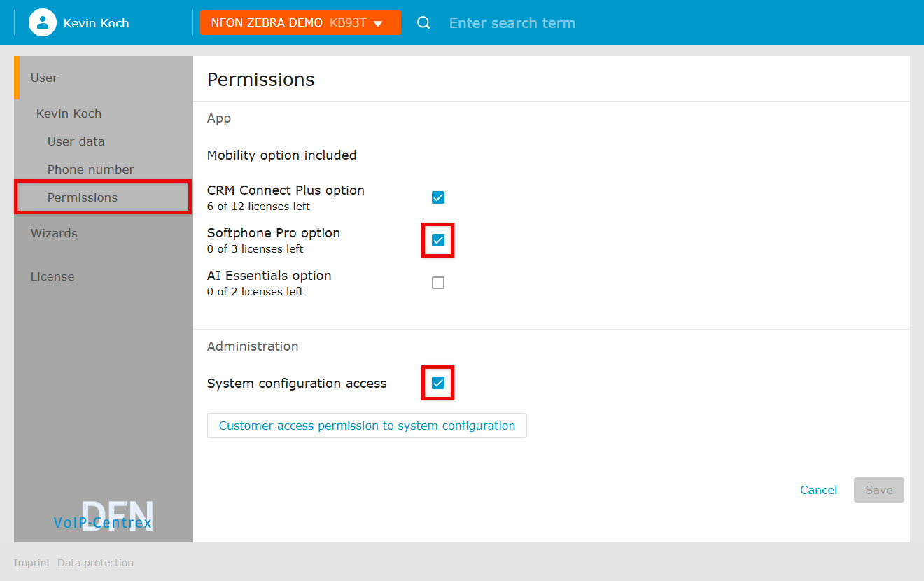The height and width of the screenshot is (581, 924).
Task: Uncheck the CRM Connect Plus option checkbox
Action: 438,197
